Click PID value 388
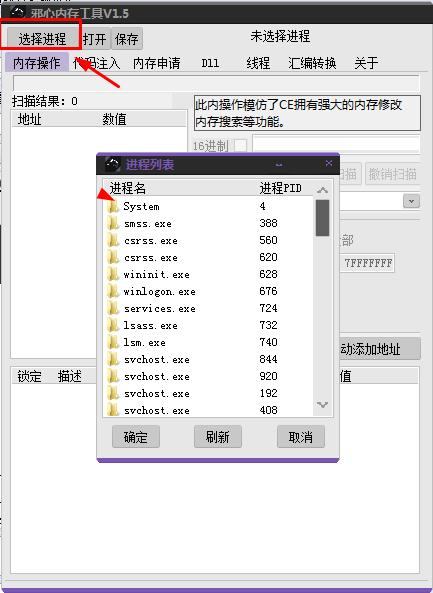433x593 pixels. [x=268, y=223]
